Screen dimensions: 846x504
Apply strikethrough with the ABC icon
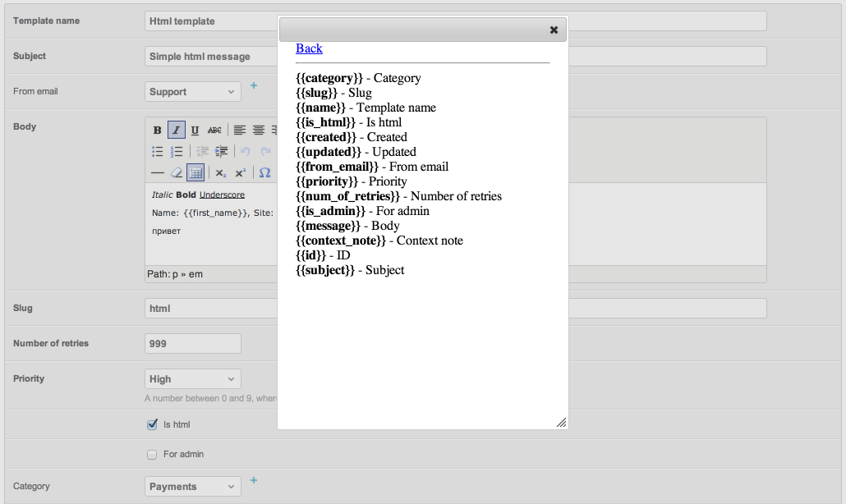tap(214, 130)
